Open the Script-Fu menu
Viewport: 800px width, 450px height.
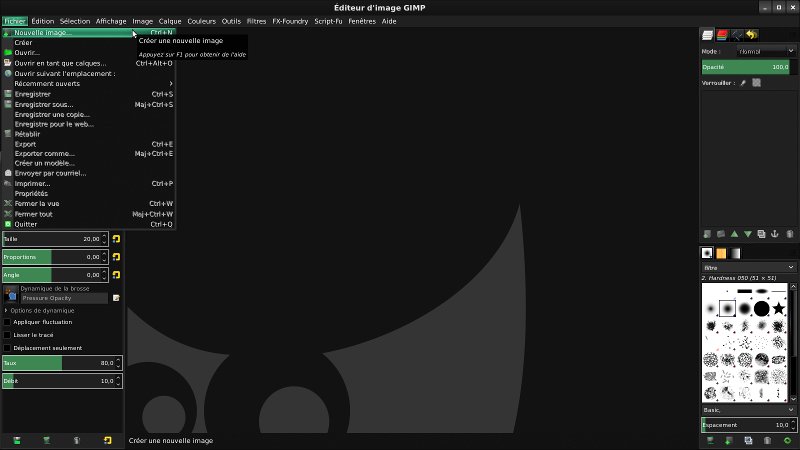pos(328,21)
